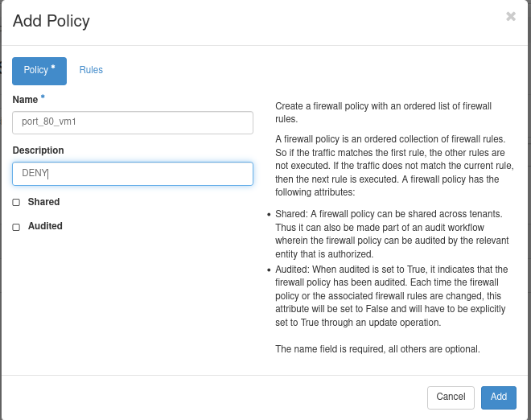This screenshot has width=531, height=420.
Task: Click the required asterisk beside Name
Action: 43,97
